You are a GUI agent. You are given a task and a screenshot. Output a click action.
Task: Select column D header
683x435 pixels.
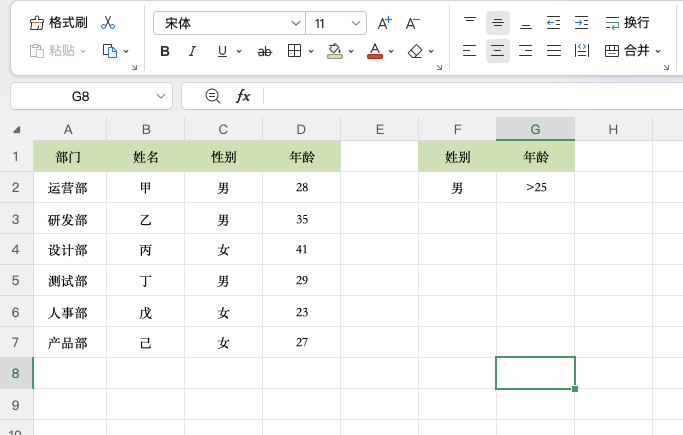coord(301,129)
